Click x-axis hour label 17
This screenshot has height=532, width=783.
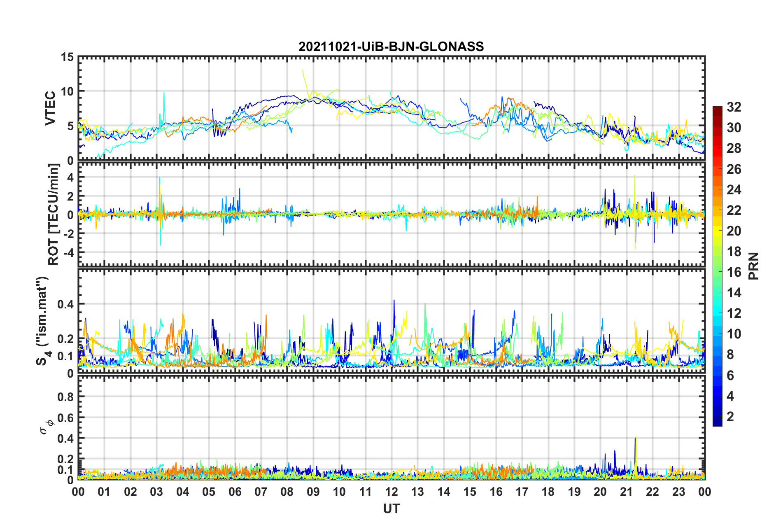[522, 492]
